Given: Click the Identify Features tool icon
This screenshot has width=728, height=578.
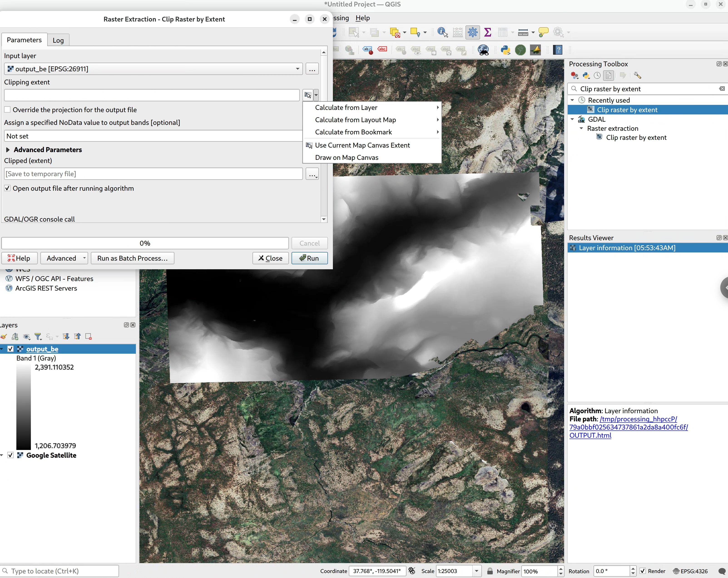Looking at the screenshot, I should point(442,32).
